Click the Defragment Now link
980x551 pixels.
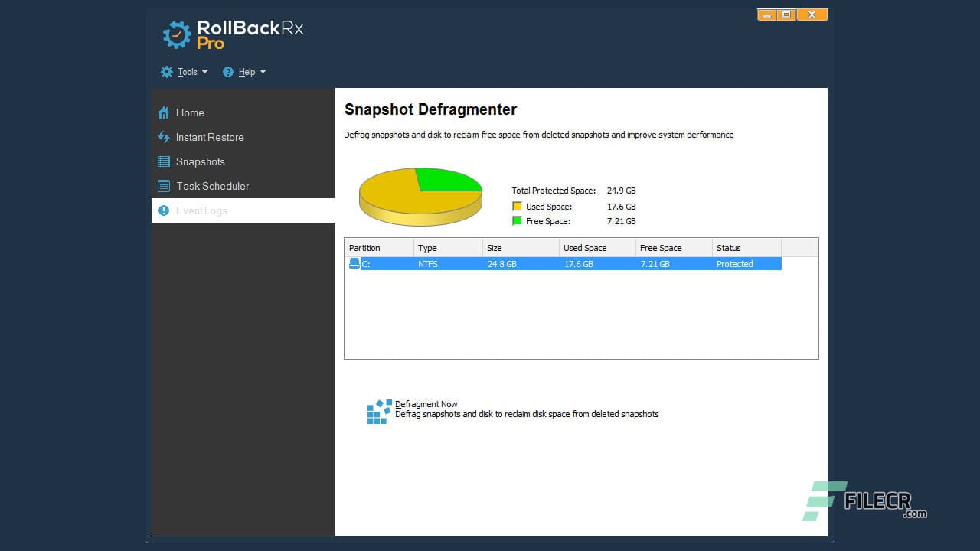tap(426, 403)
